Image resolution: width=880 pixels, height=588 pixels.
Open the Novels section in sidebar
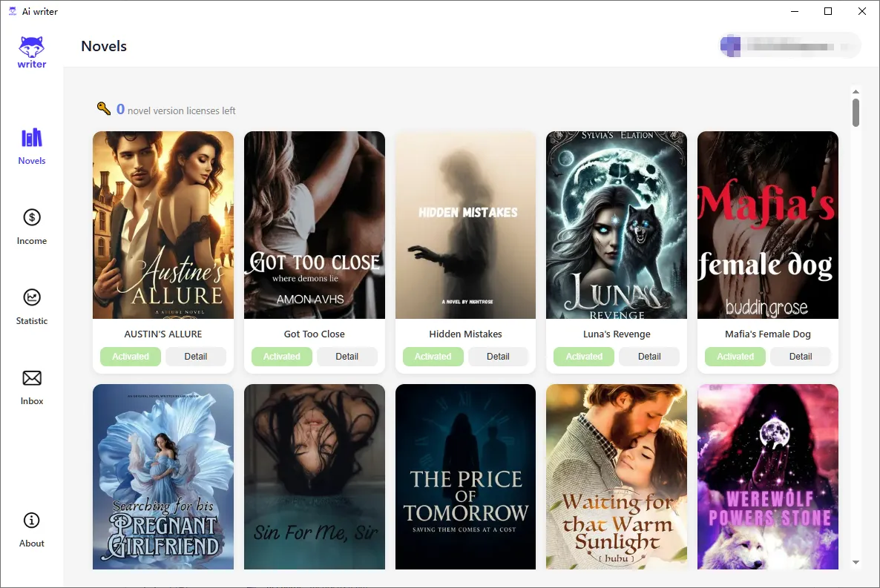point(32,147)
